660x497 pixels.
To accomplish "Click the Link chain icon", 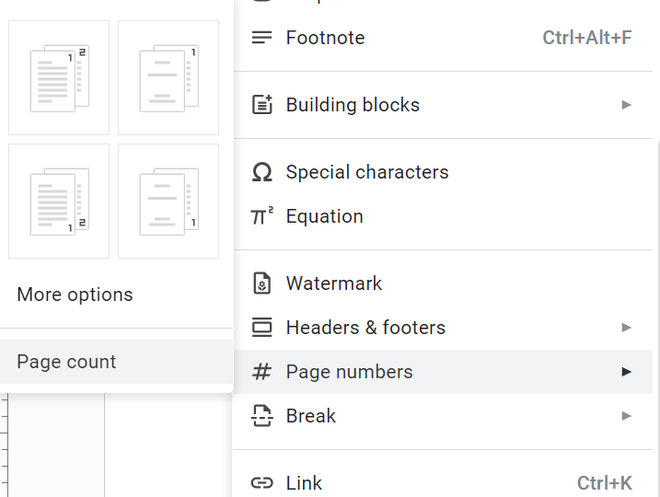I will tap(262, 483).
